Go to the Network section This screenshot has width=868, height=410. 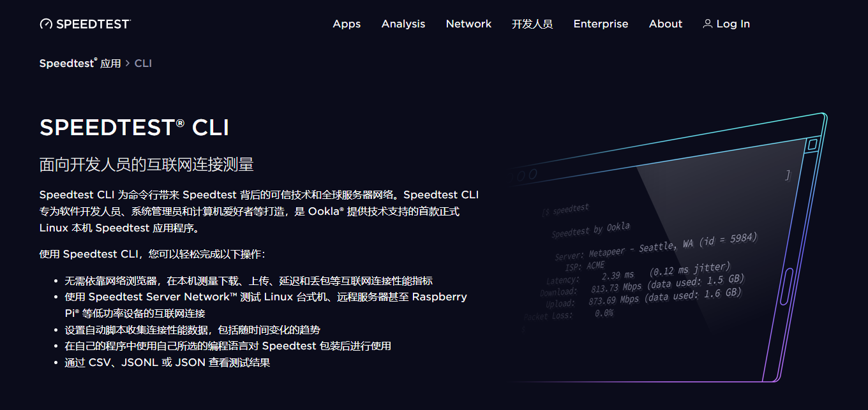468,24
